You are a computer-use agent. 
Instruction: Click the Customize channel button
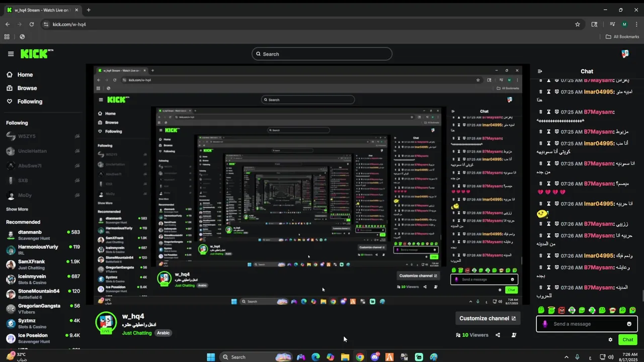coord(488,318)
